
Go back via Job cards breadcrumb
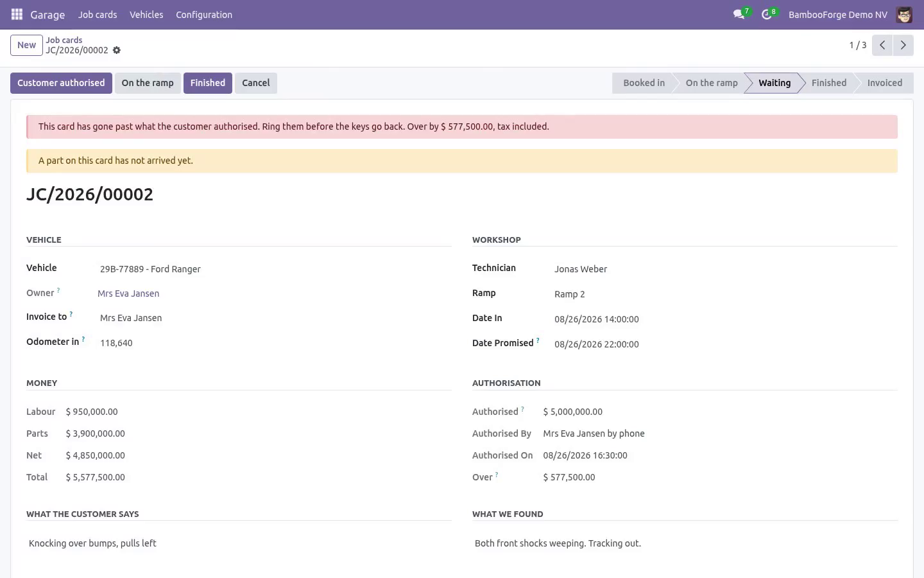coord(64,40)
